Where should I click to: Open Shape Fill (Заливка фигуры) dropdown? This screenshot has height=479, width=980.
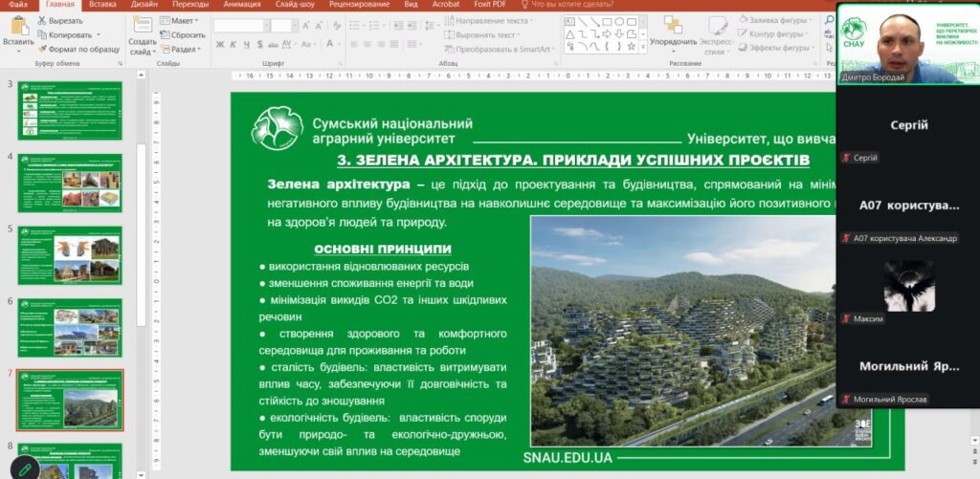pyautogui.click(x=776, y=20)
